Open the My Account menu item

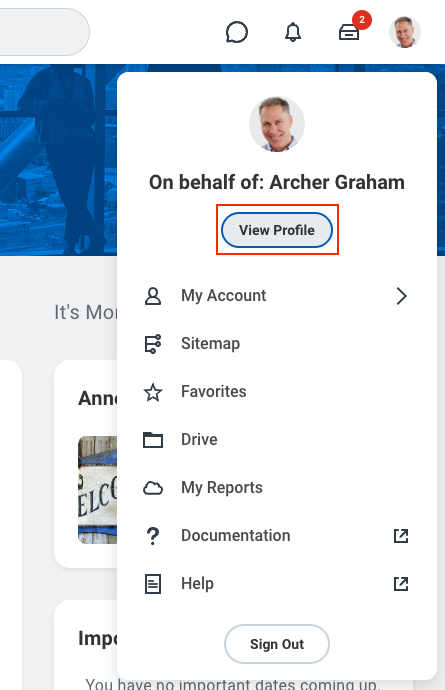point(277,296)
